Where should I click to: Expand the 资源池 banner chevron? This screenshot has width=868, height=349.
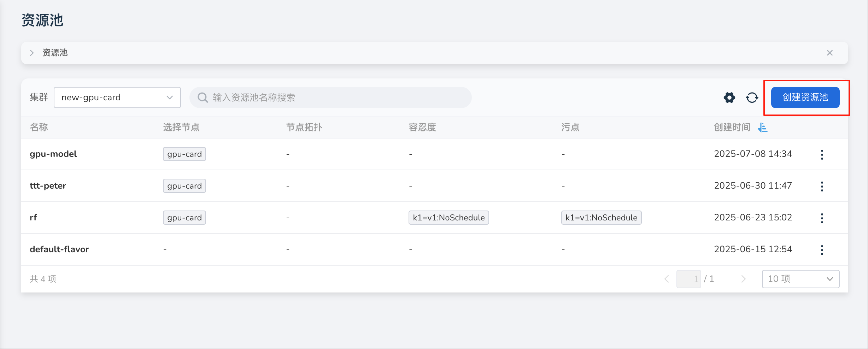(x=32, y=53)
